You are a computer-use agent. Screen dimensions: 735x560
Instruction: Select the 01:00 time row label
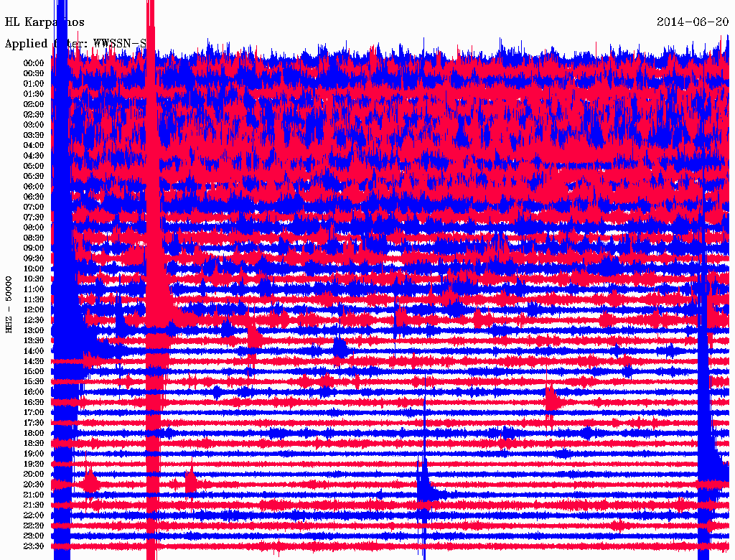point(34,84)
